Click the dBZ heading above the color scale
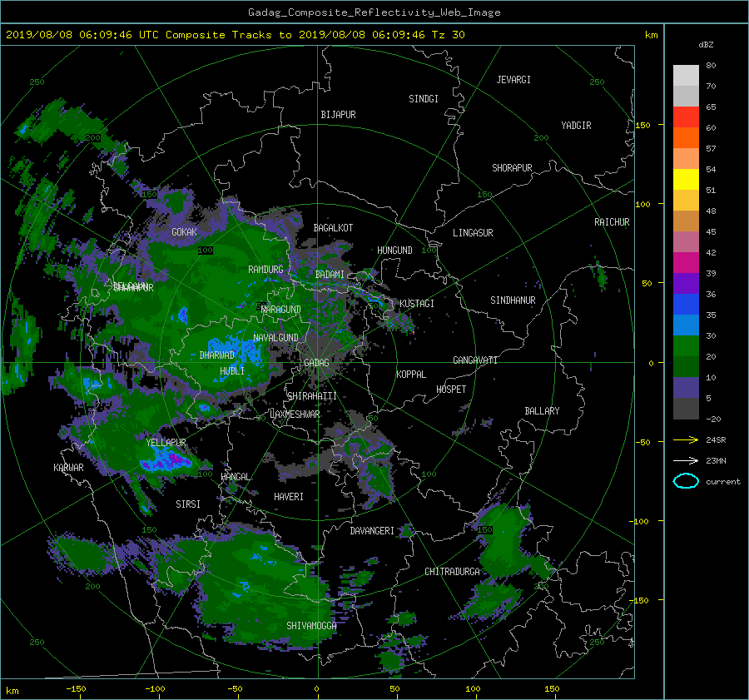This screenshot has height=700, width=749. coord(706,44)
